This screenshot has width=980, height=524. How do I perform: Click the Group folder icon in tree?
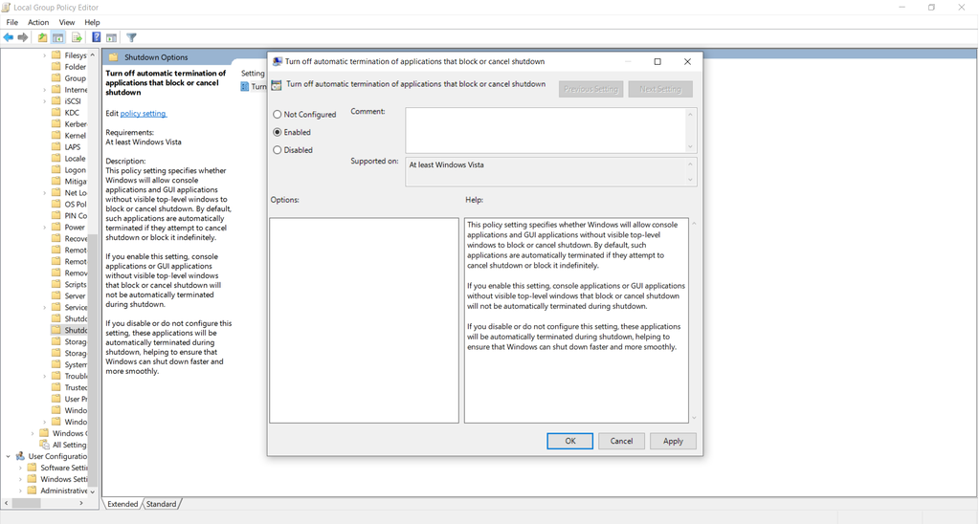(56, 78)
